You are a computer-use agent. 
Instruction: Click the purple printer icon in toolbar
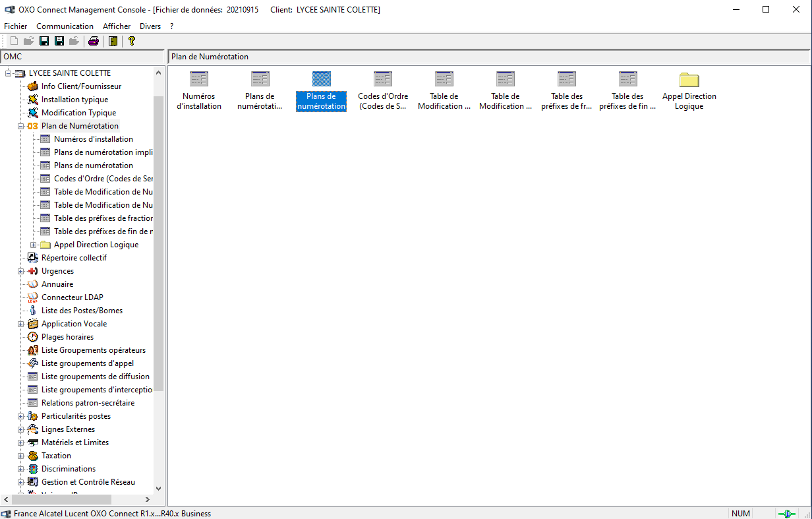tap(94, 42)
